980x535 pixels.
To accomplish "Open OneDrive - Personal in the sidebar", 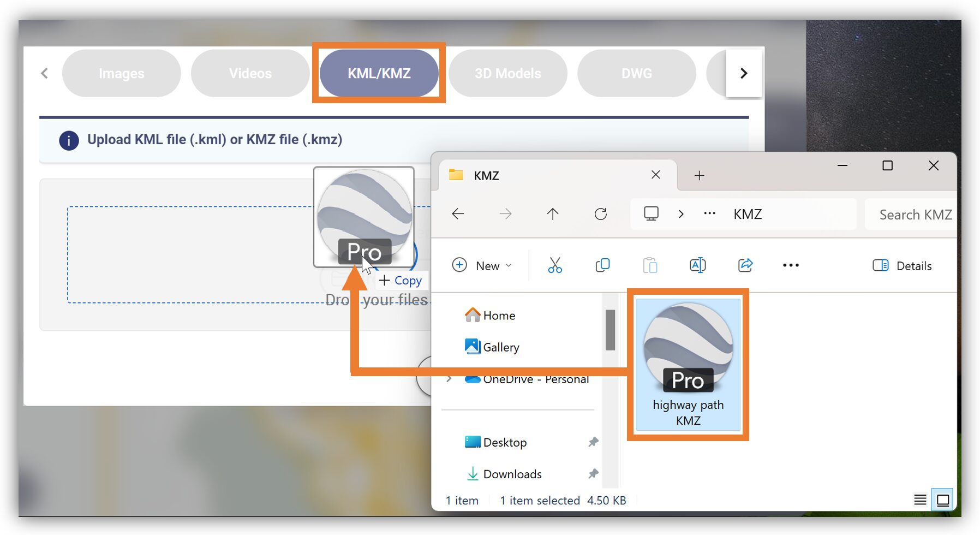I will pos(527,379).
